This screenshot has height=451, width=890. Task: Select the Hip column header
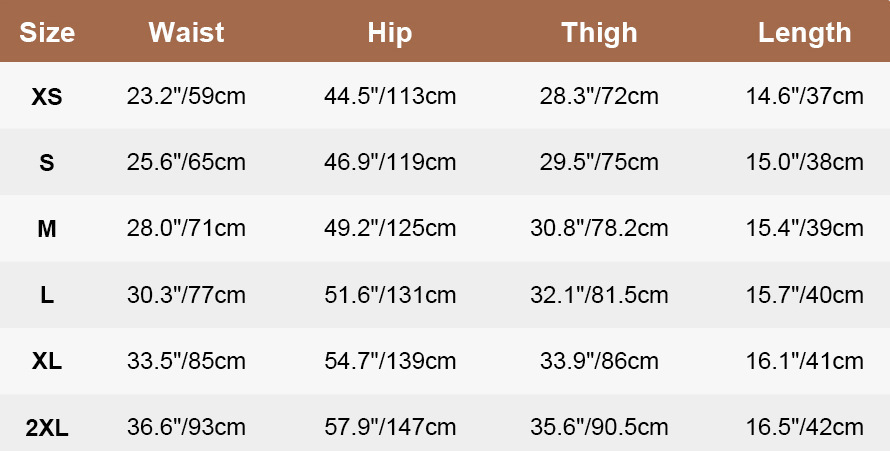(x=389, y=34)
